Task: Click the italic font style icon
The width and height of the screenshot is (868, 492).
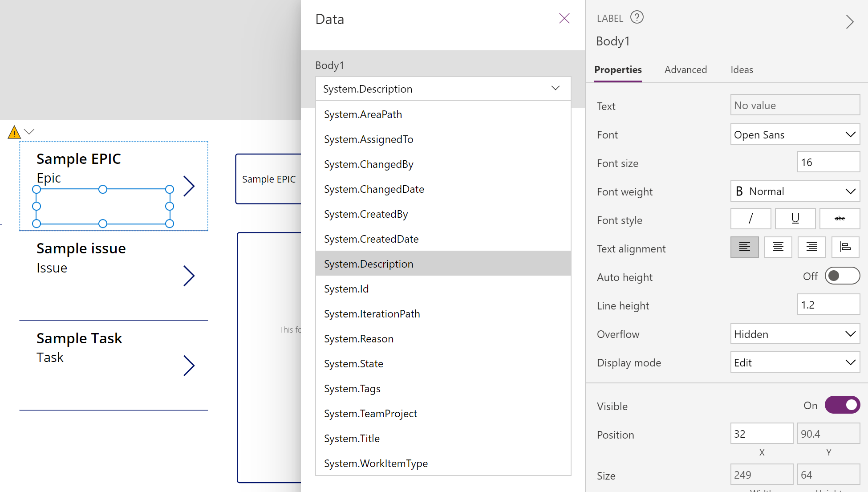Action: coord(750,219)
